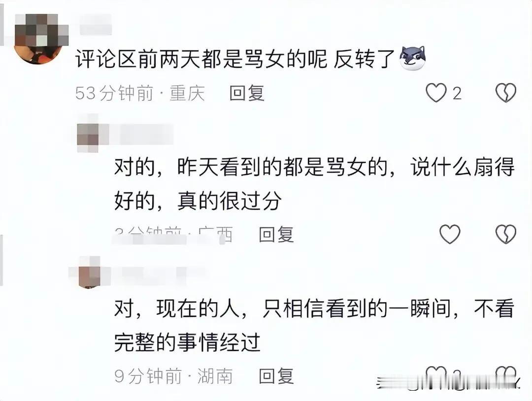Reply to the 53分钟前 comment

(247, 93)
